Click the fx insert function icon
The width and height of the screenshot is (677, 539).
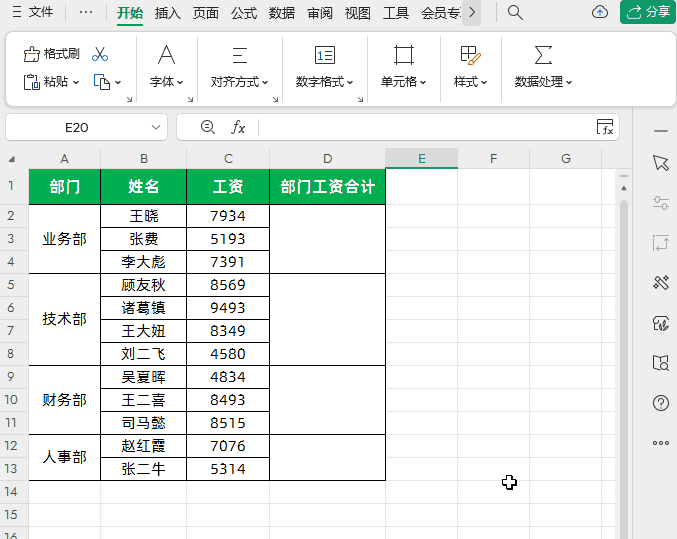[238, 127]
